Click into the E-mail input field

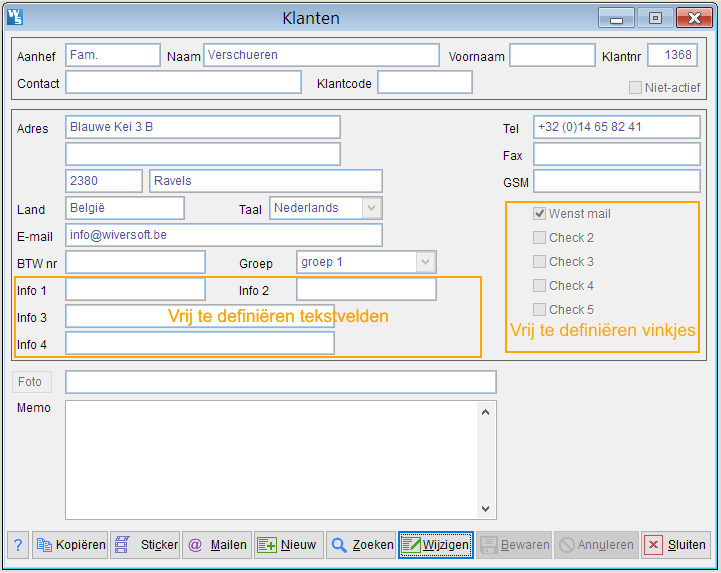pos(223,235)
